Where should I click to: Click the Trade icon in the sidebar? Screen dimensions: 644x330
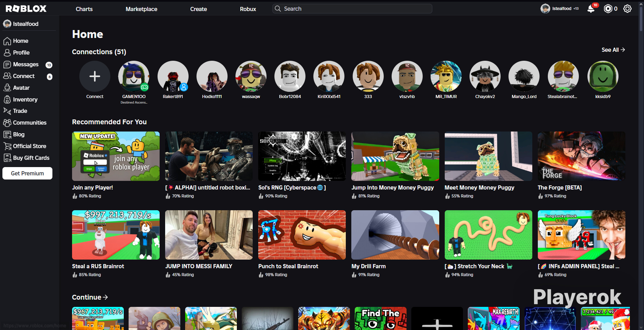coord(7,111)
